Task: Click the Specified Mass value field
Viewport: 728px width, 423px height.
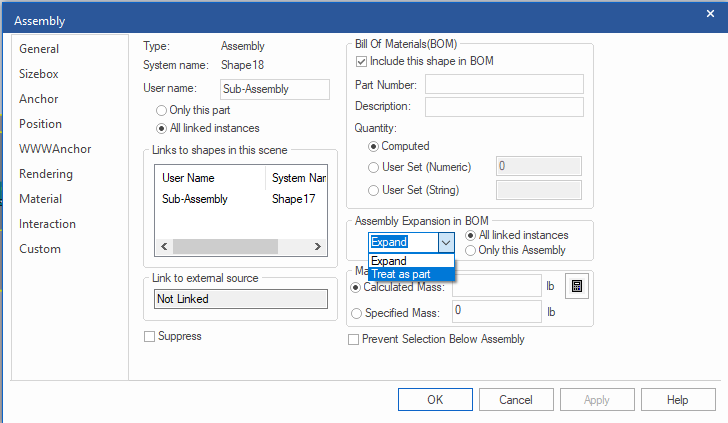Action: tap(497, 311)
